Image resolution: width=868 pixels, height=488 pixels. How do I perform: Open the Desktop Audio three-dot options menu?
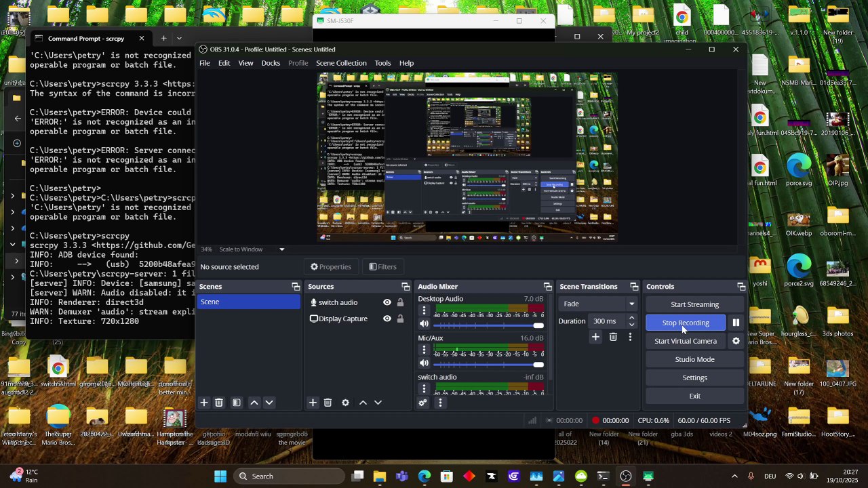click(425, 311)
